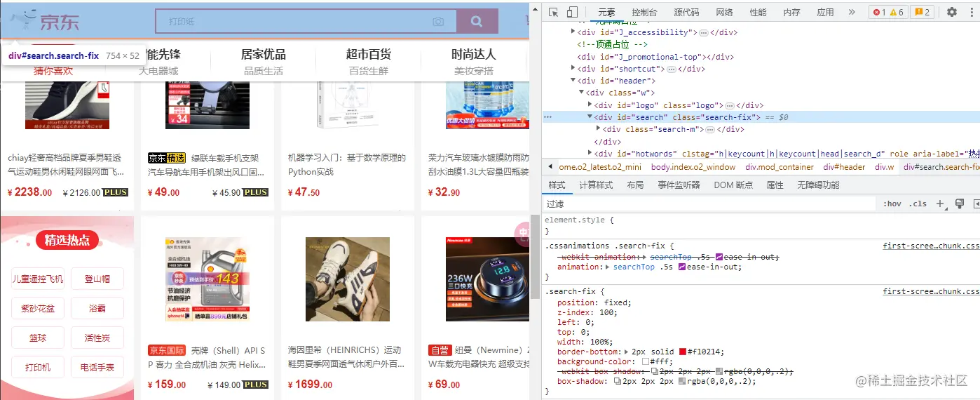The width and height of the screenshot is (980, 400).
Task: Switch to the 网络 tab
Action: tap(724, 13)
